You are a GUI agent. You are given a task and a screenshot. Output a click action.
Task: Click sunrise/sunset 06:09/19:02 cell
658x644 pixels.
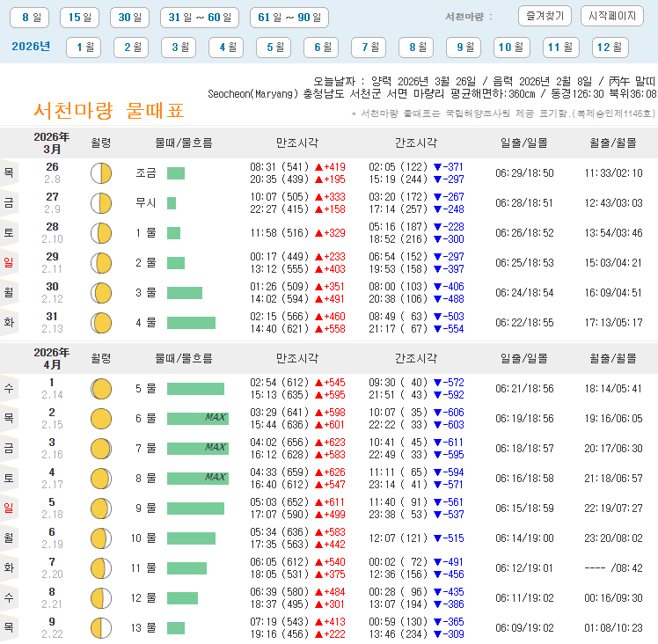pos(524,628)
